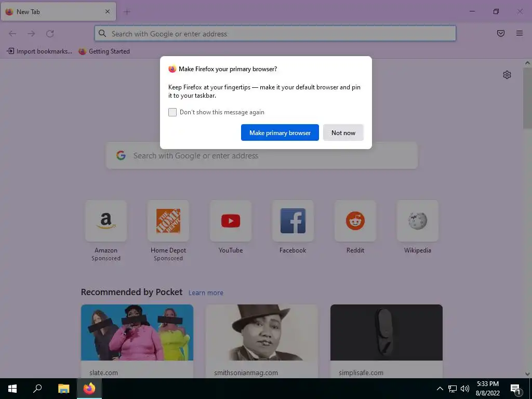
Task: Click the page vertical scrollbar thumb
Action: click(x=527, y=98)
